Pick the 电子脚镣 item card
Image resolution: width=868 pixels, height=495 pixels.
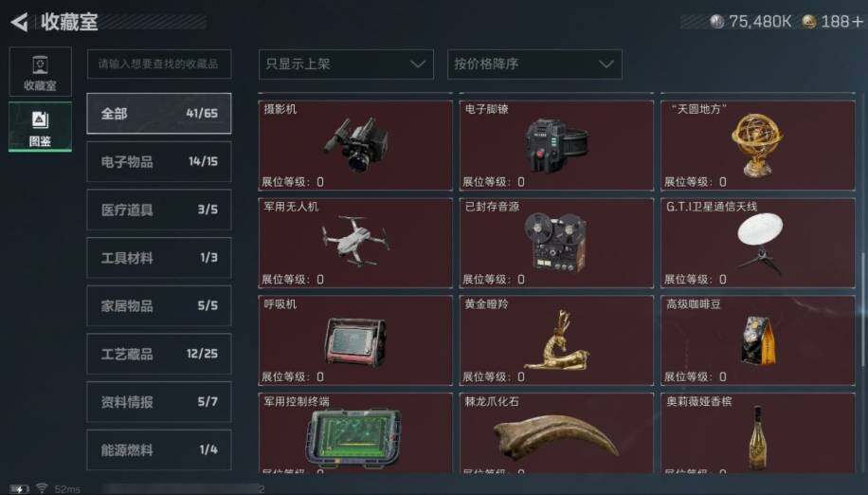coord(556,145)
